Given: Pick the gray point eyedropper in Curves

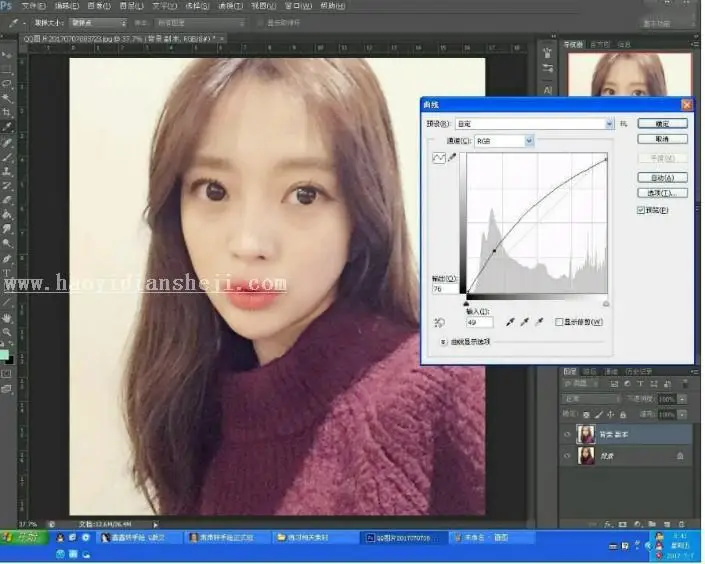Looking at the screenshot, I should click(524, 322).
